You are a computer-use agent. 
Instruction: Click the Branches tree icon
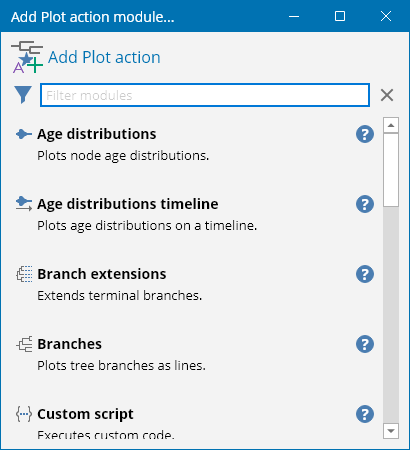(24, 344)
